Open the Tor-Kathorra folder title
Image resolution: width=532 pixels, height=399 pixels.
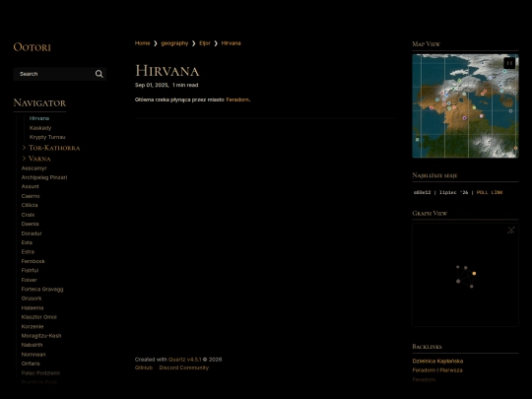click(x=54, y=148)
